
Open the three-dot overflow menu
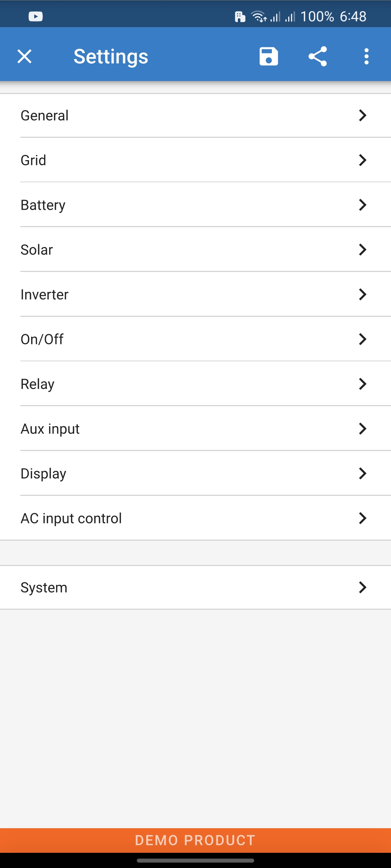pos(366,56)
